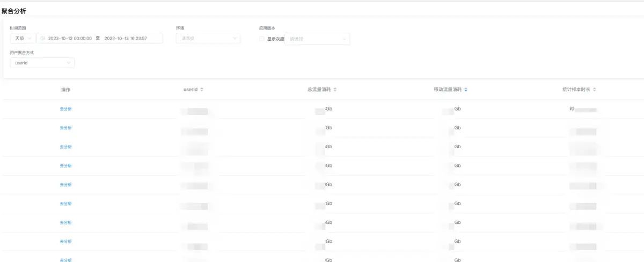Sort by 移动流量消耗 using its sort arrows
The image size is (644, 262).
point(466,90)
